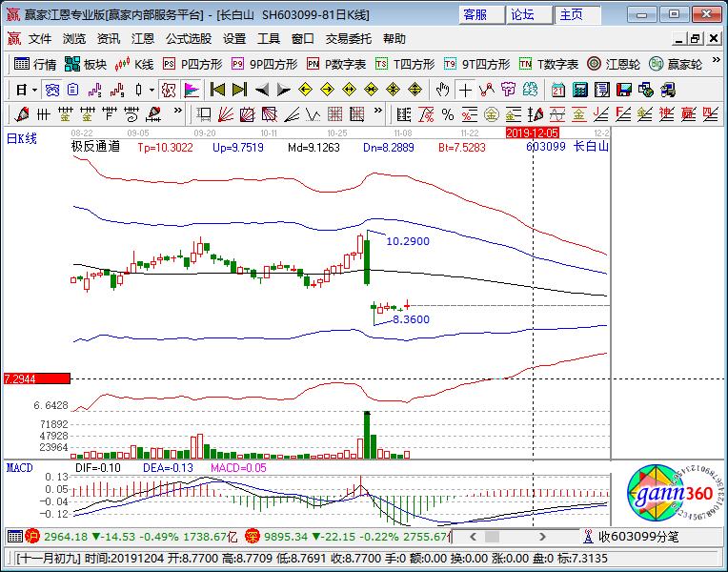Open the 赢家轮 wheel tool
This screenshot has height=572, width=728.
[676, 64]
